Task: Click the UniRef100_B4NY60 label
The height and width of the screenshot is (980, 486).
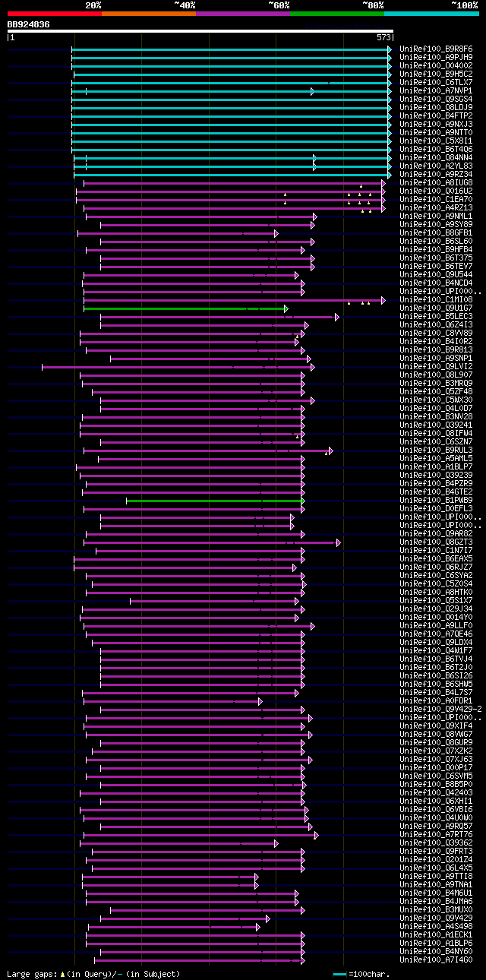Action: click(436, 952)
